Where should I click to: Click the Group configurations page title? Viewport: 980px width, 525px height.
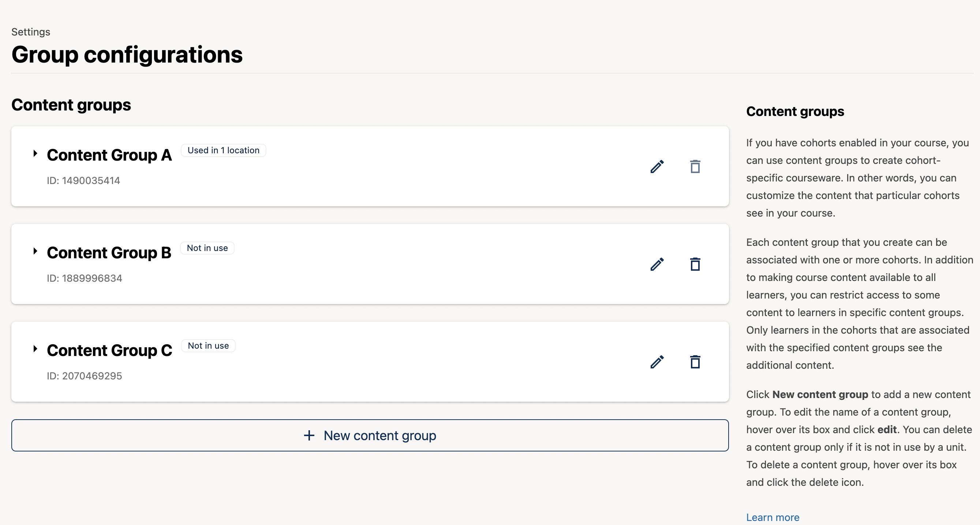tap(127, 55)
